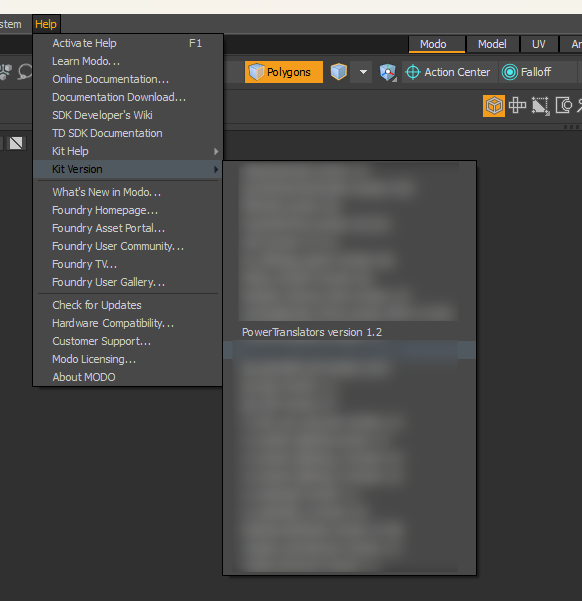
Task: Click the blue cube Items mode icon
Action: click(x=339, y=72)
